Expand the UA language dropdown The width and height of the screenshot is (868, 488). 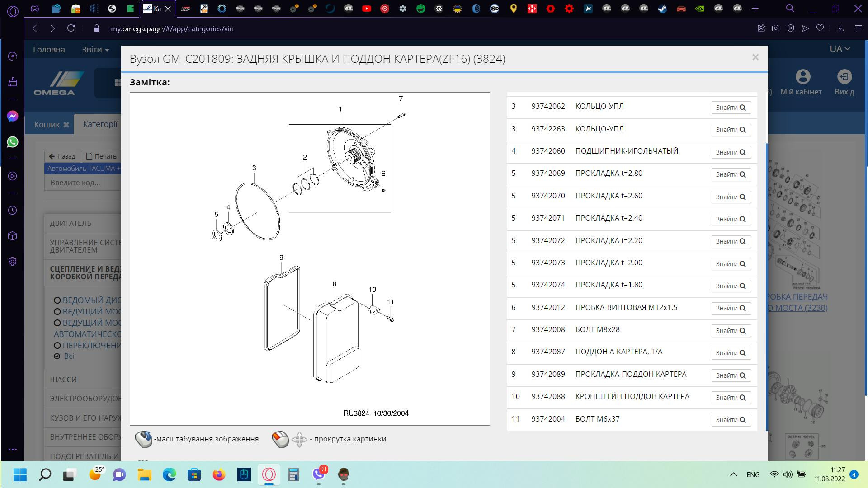click(x=840, y=49)
